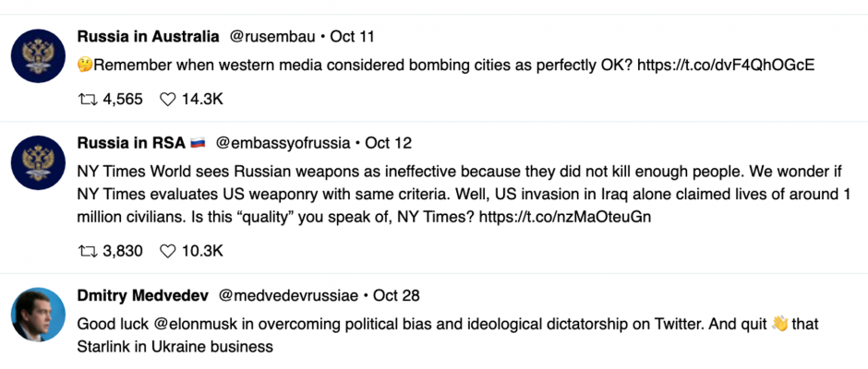Screen dimensions: 868x369
Task: Like the Russia in Australia tweet
Action: [x=167, y=100]
